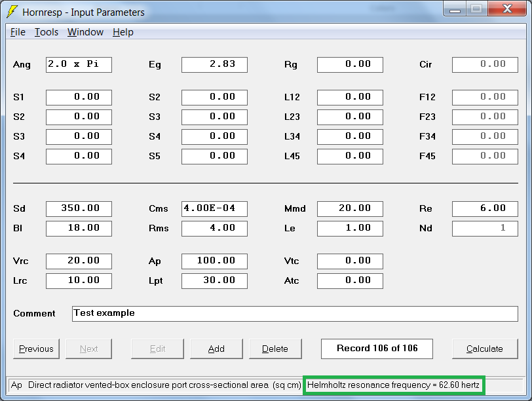Click the Nd field showing 1

(x=485, y=229)
